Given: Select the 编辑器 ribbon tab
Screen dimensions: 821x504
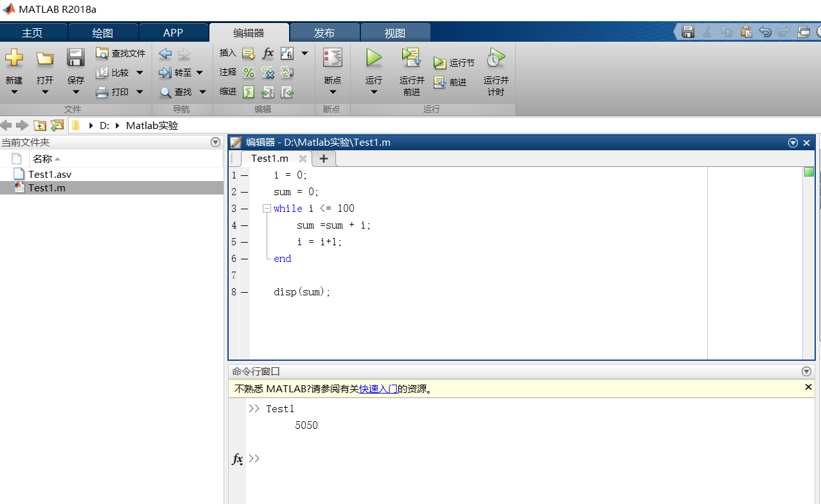Looking at the screenshot, I should pyautogui.click(x=249, y=33).
